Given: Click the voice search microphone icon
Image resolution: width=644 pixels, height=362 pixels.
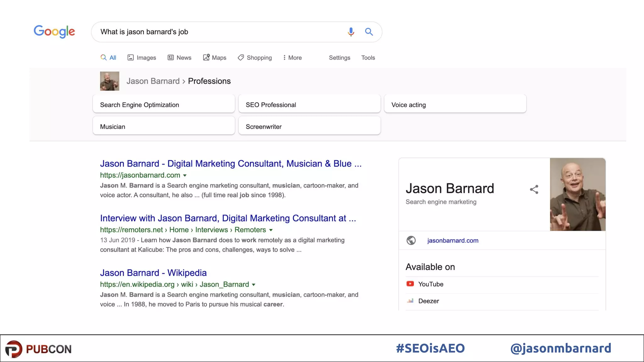Looking at the screenshot, I should 351,32.
